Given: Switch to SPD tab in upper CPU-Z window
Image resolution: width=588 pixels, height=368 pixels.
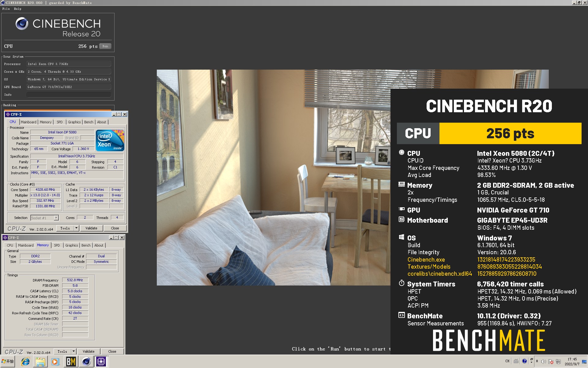Looking at the screenshot, I should [x=60, y=122].
